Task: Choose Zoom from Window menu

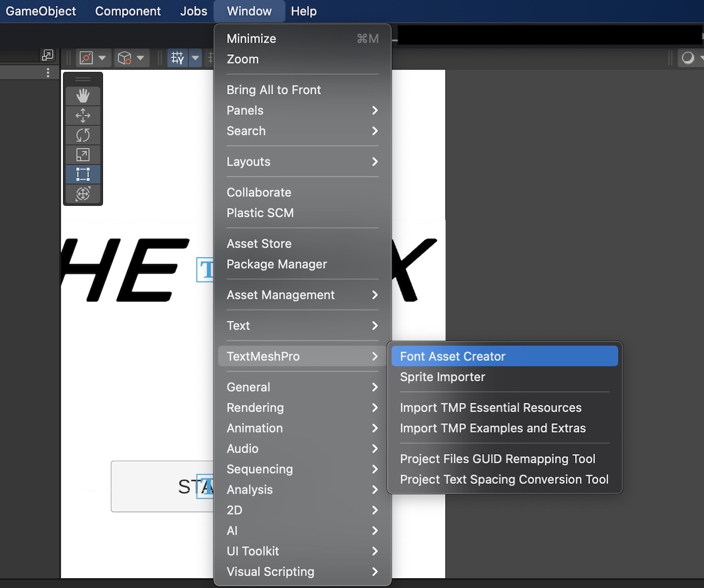Action: 302,59
